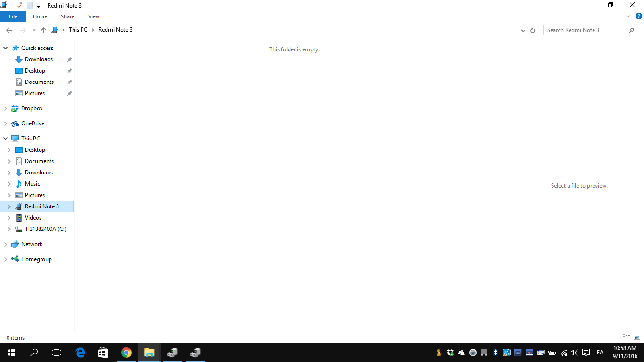Open Help with the blue question mark
The image size is (644, 362).
(639, 16)
